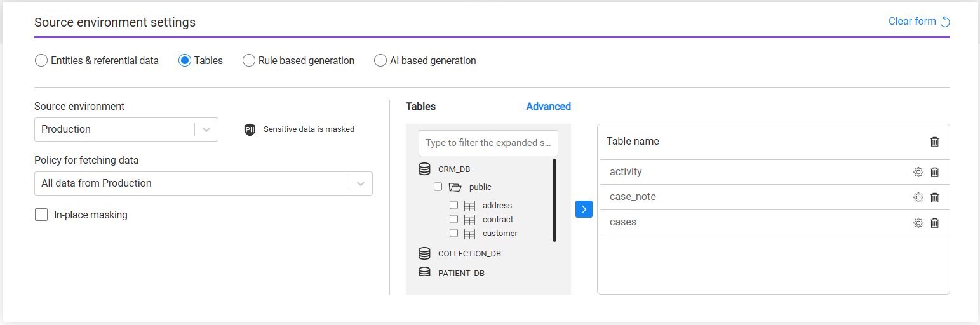Open the case_note settings gear
This screenshot has width=980, height=325.
click(x=918, y=197)
